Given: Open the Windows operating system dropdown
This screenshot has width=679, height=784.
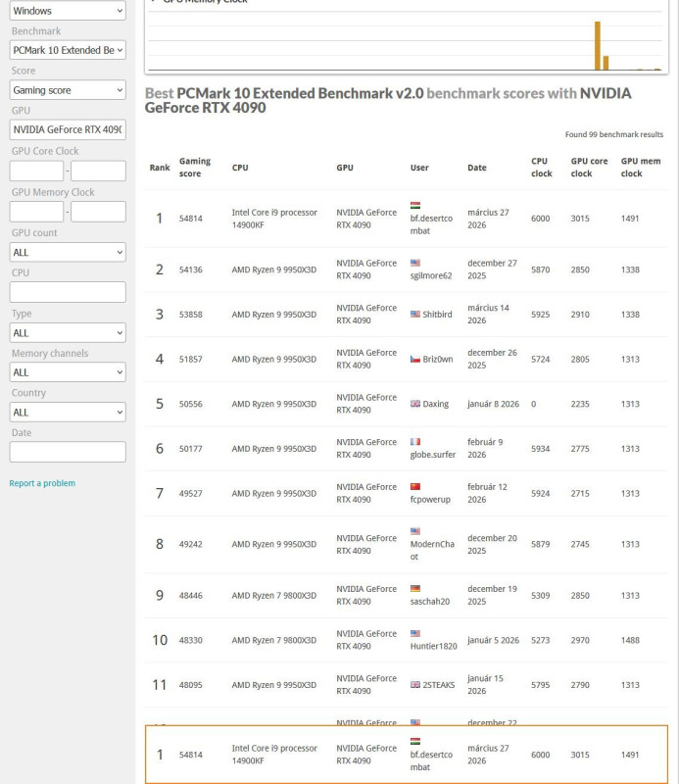Looking at the screenshot, I should click(68, 11).
